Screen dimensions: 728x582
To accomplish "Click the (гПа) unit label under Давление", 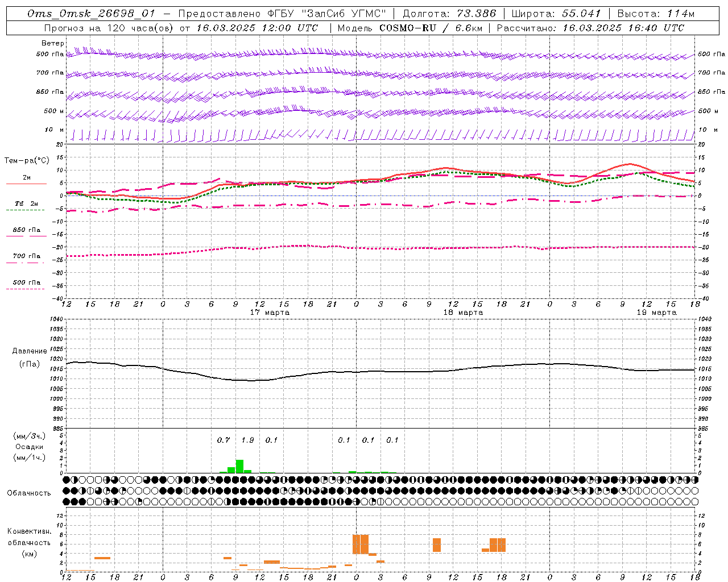I will click(x=30, y=364).
